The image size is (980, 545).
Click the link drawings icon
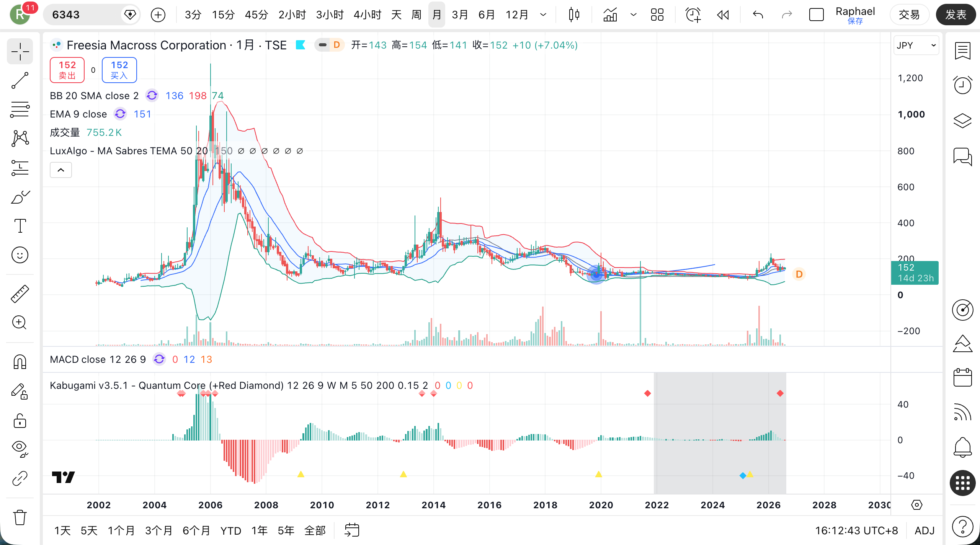click(20, 478)
